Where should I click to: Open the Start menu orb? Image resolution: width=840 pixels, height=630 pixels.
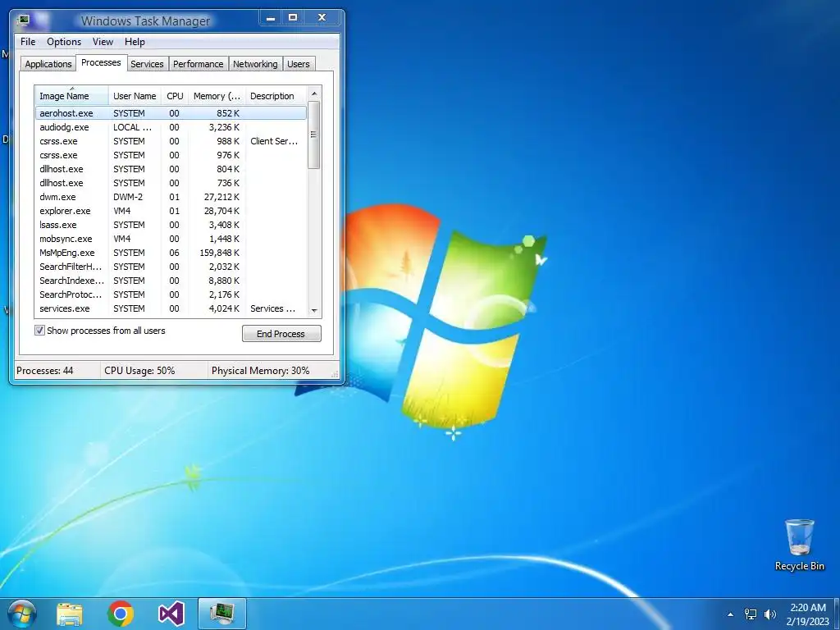pyautogui.click(x=21, y=614)
